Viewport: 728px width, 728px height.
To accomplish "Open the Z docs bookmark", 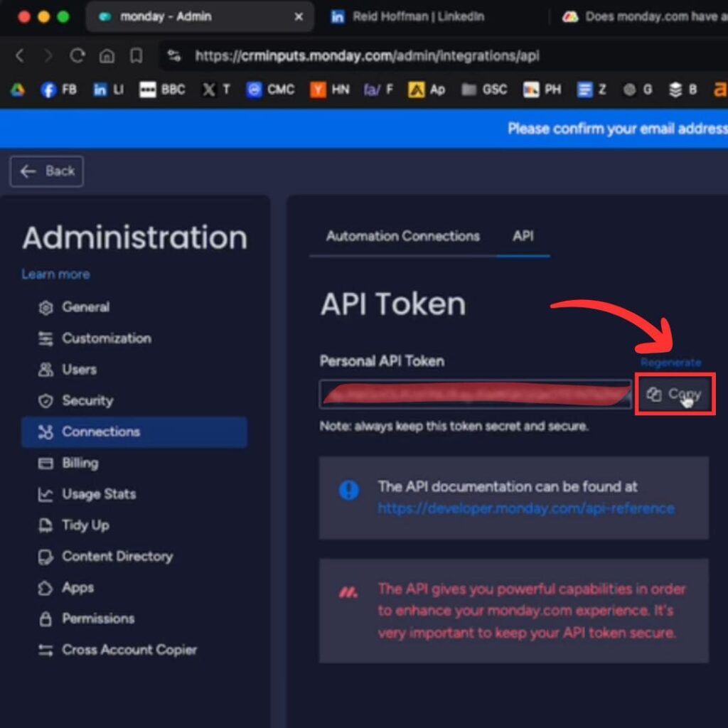I will pos(591,90).
